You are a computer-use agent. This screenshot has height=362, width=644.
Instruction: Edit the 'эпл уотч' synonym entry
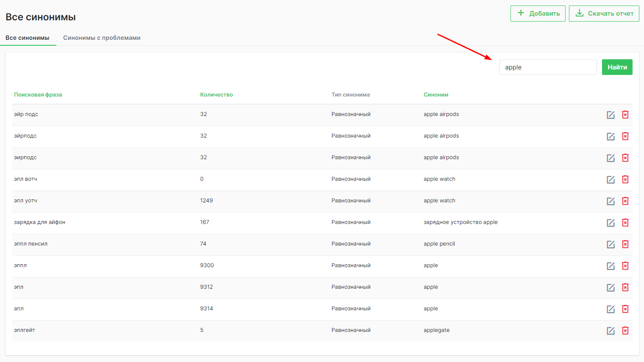(611, 201)
